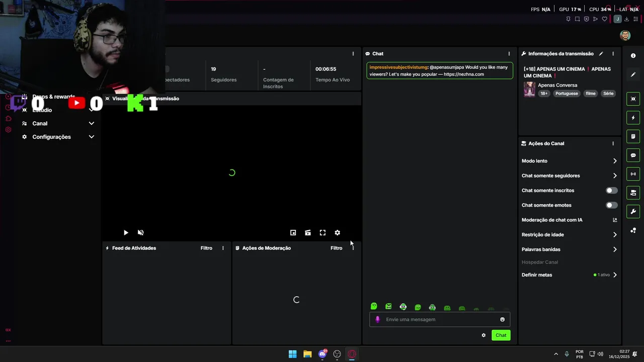Play the stream preview video

(x=126, y=233)
